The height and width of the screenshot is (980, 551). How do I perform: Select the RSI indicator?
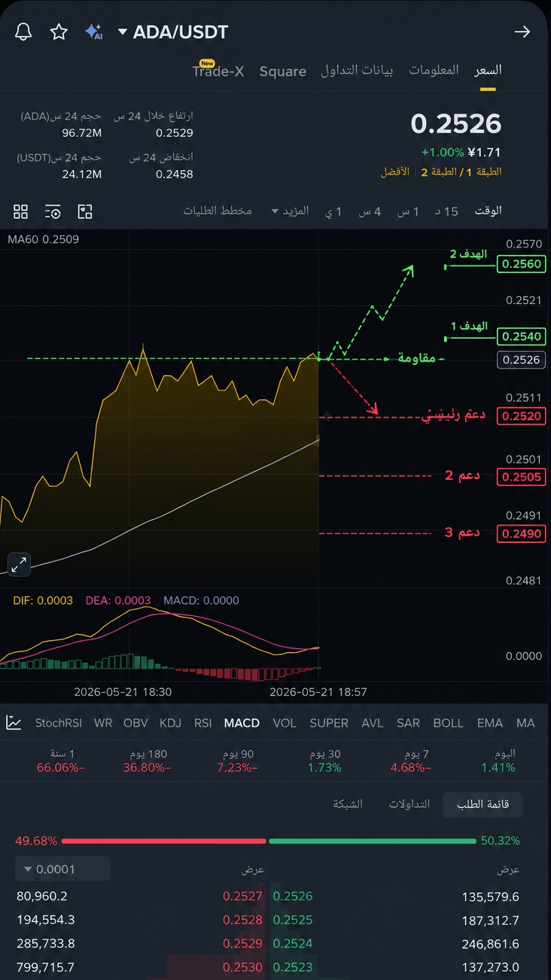coord(203,723)
